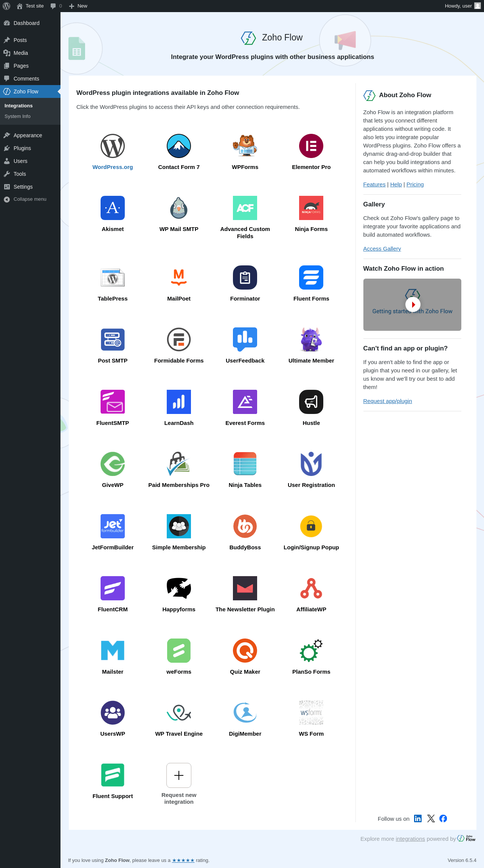Select the WS Form icon
The image size is (484, 868).
(x=311, y=713)
